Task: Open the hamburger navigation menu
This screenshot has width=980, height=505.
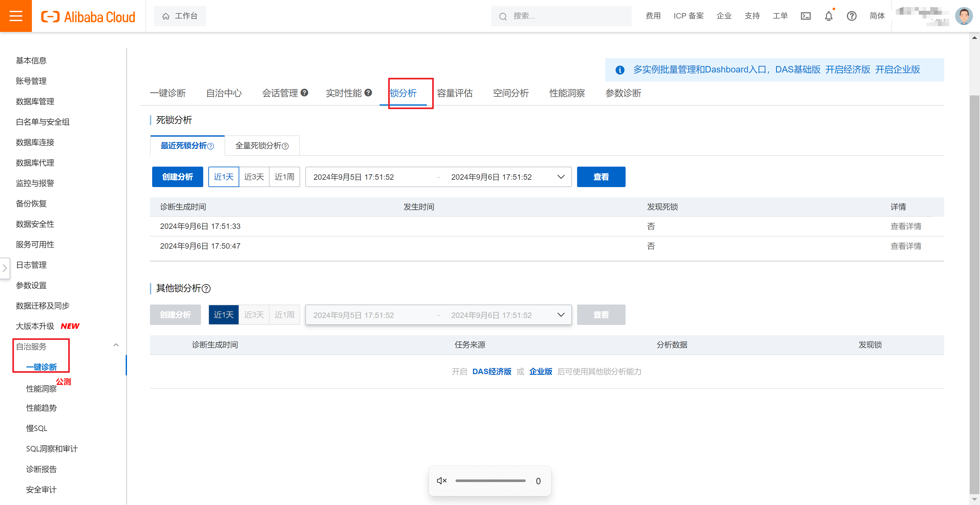Action: point(16,16)
